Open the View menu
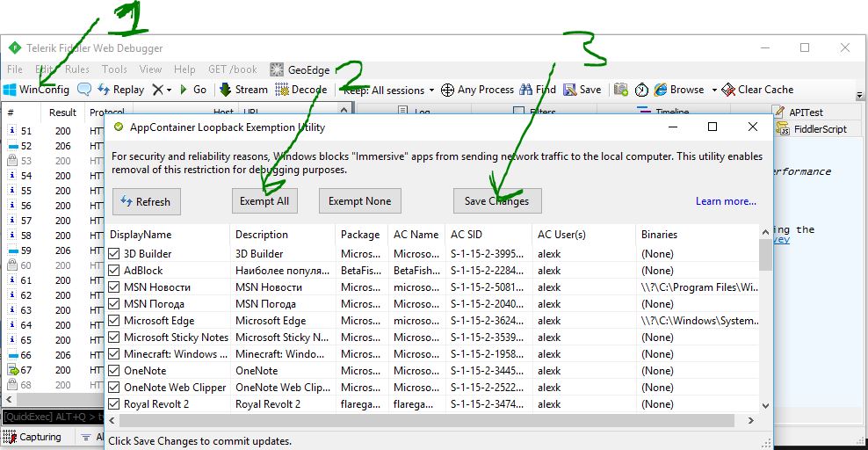 pos(150,69)
